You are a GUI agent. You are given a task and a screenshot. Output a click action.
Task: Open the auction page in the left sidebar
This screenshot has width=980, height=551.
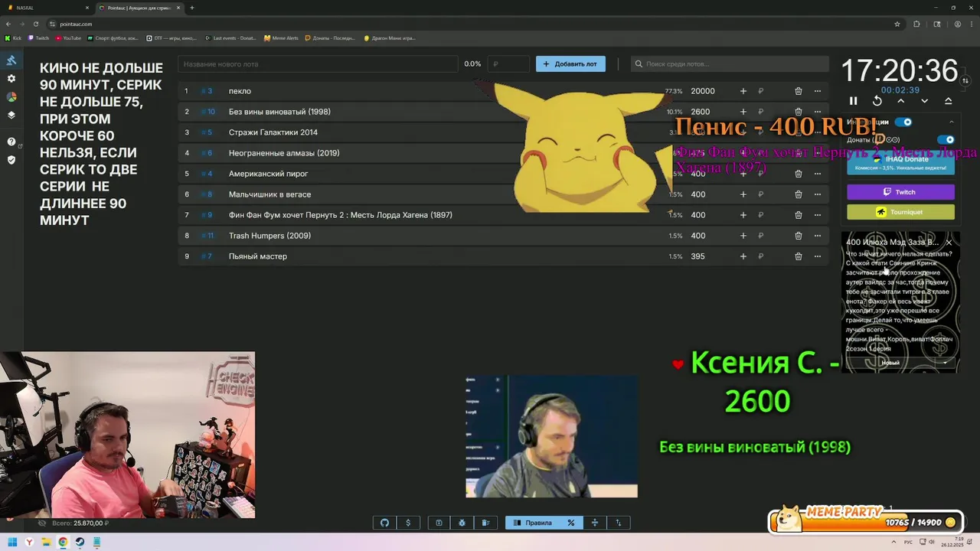[x=11, y=60]
